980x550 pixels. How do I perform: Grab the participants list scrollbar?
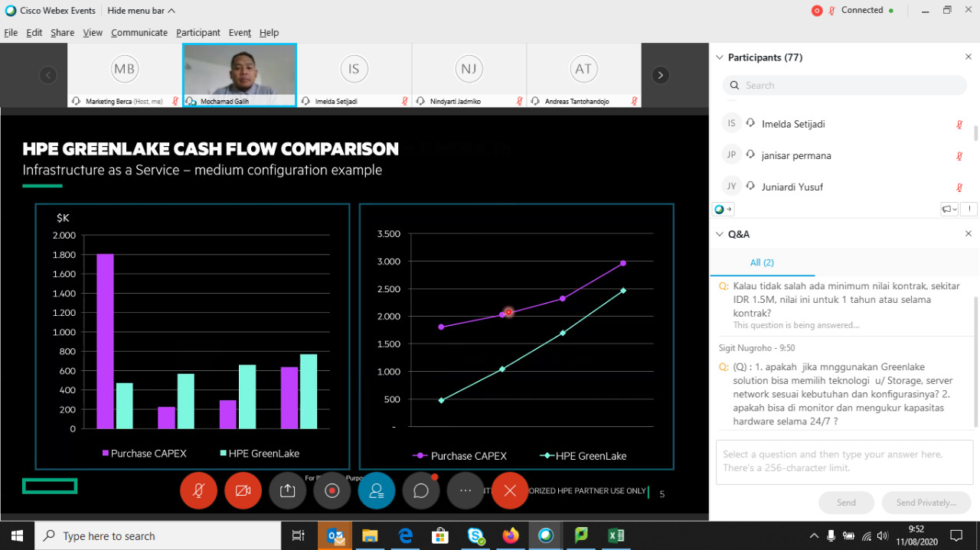[975, 133]
